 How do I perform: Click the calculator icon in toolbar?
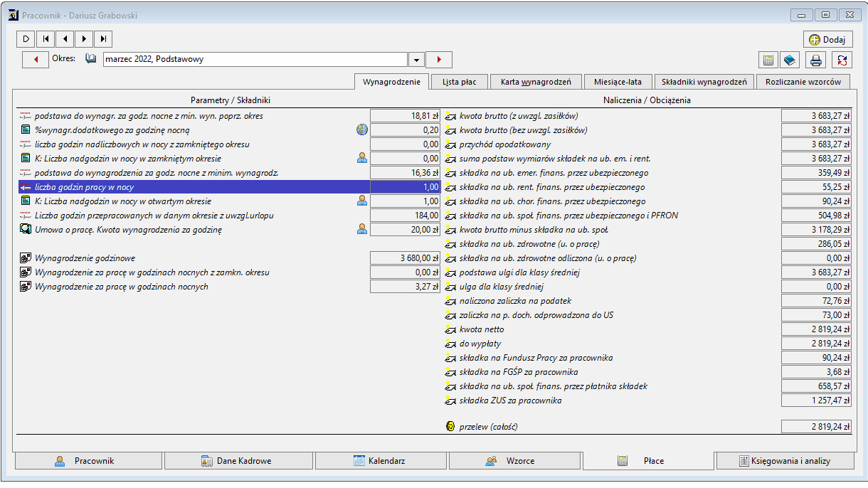click(x=768, y=60)
